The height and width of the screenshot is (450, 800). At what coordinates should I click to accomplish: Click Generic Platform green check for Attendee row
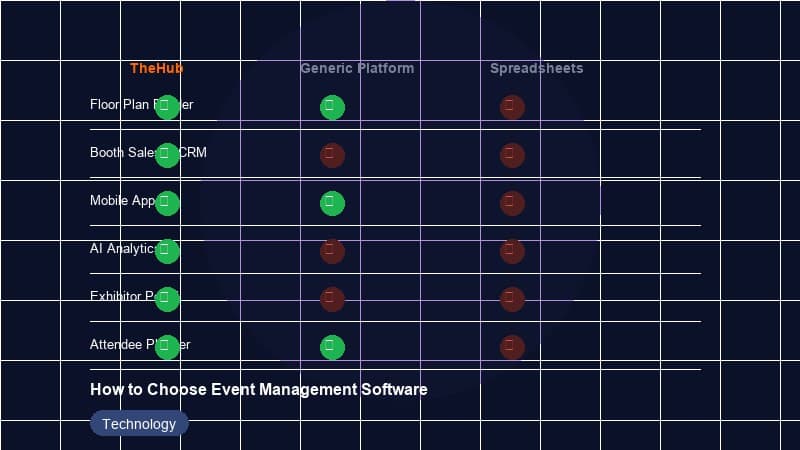332,347
